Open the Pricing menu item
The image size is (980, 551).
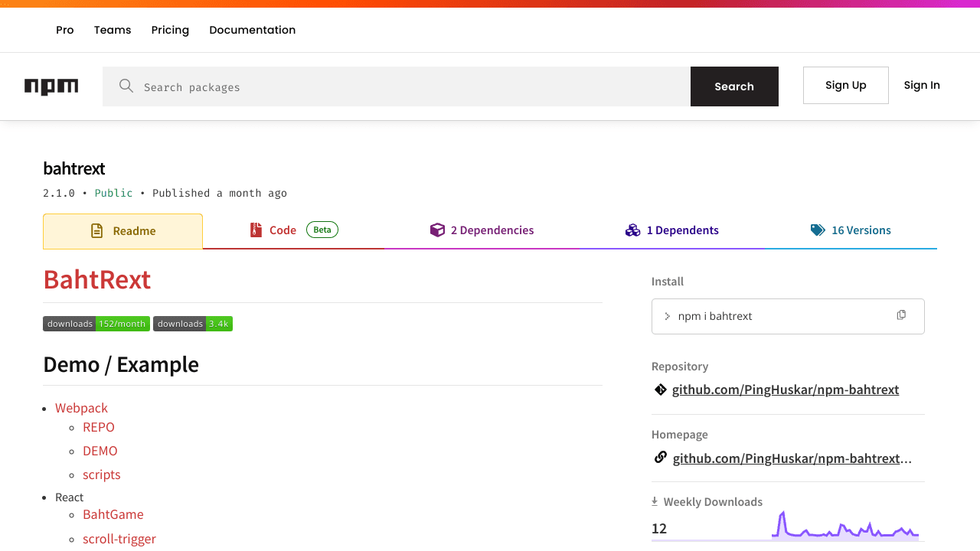(170, 30)
